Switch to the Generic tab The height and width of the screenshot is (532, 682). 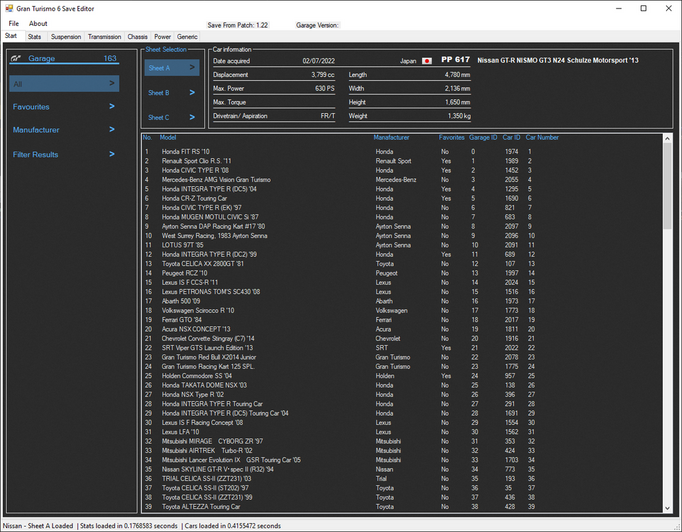pos(187,37)
